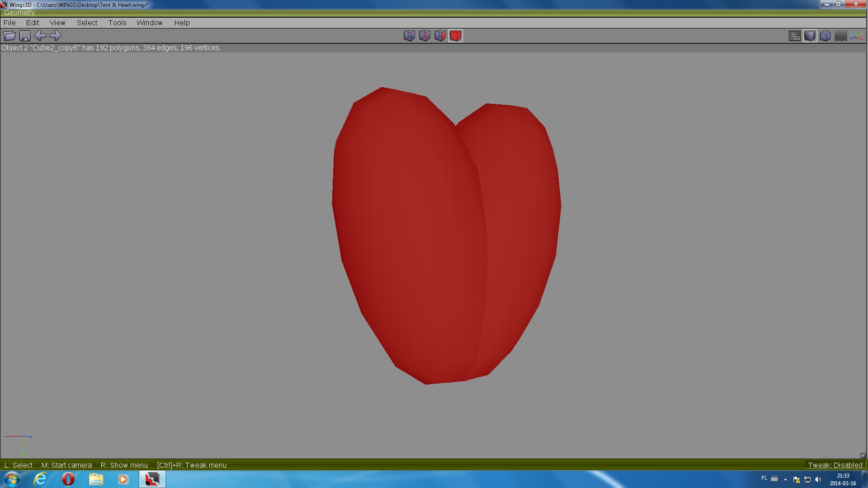This screenshot has height=488, width=868.
Task: Expand the Window menu
Action: point(149,23)
